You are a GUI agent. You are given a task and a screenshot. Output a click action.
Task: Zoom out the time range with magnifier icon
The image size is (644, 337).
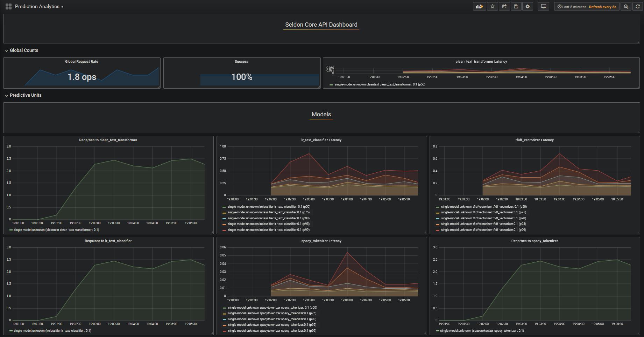[x=626, y=6]
